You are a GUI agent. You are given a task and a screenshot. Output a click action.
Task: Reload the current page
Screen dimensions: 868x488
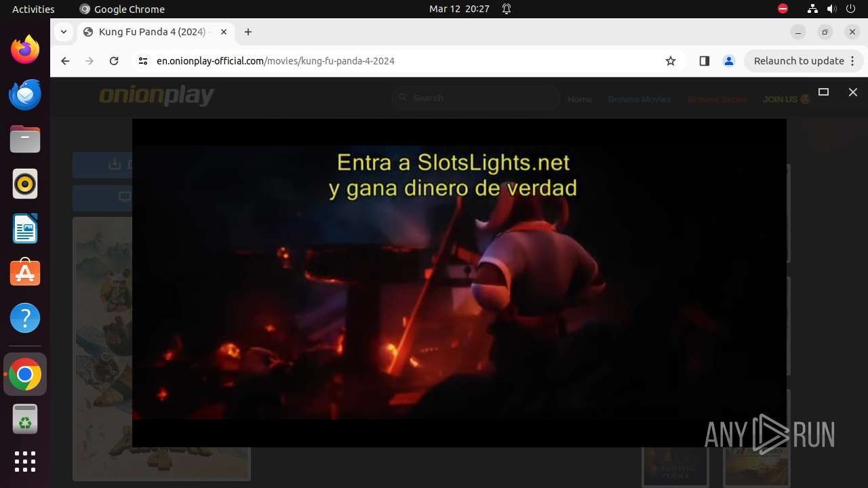pyautogui.click(x=114, y=61)
